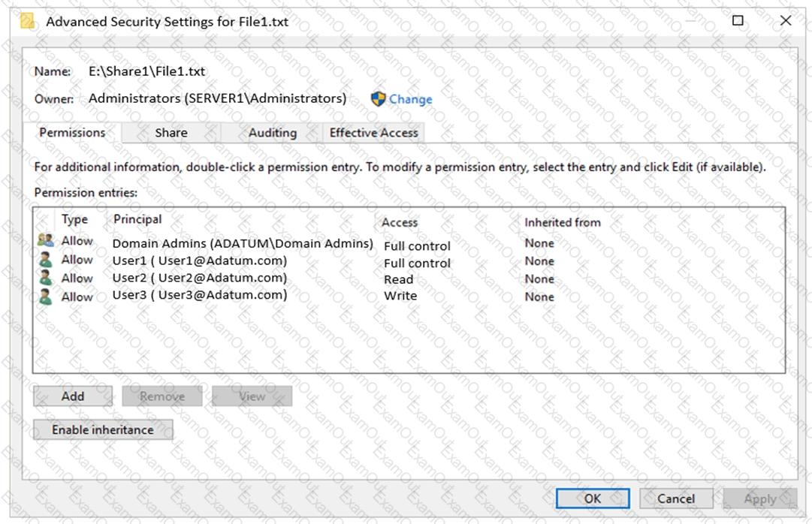This screenshot has height=524, width=812.
Task: Click the OK button
Action: click(x=593, y=498)
